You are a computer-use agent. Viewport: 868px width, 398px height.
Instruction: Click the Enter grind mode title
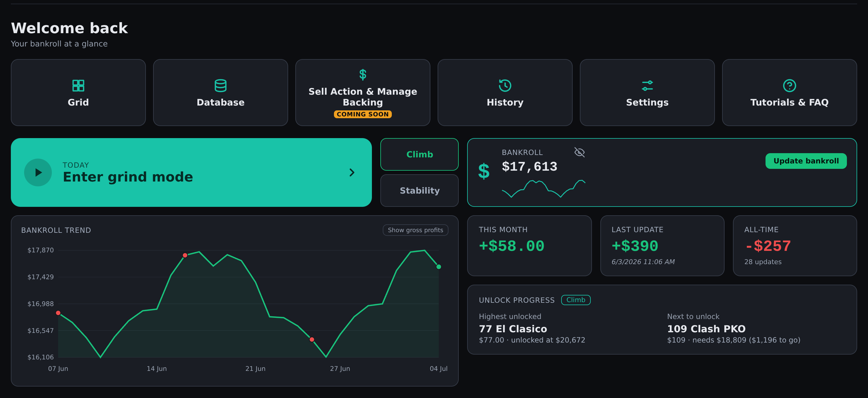pos(128,177)
